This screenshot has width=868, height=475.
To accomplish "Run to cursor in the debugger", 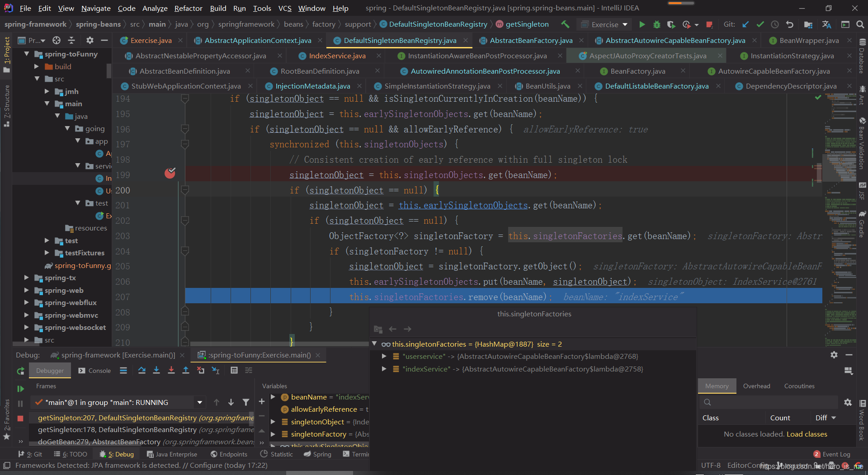I will click(x=216, y=370).
